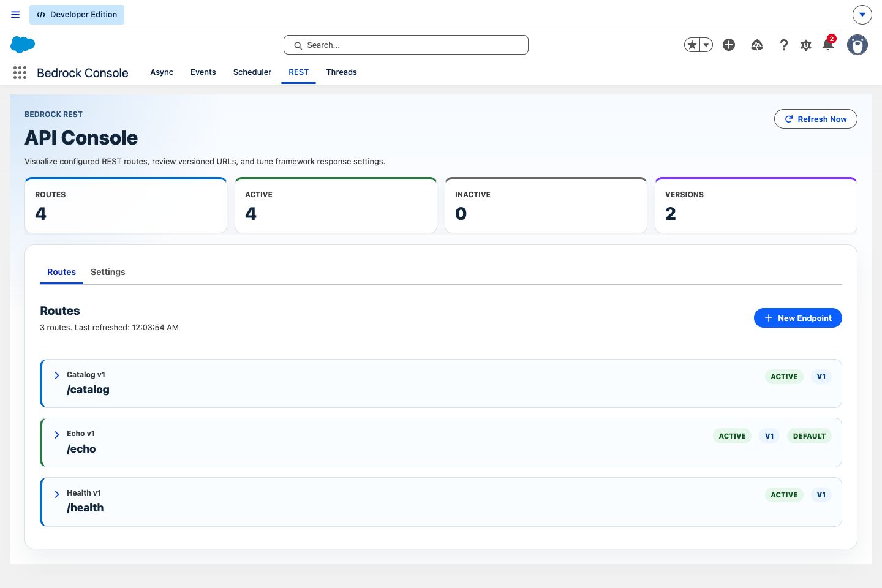Select the Routes sub-tab
882x588 pixels.
click(x=61, y=272)
